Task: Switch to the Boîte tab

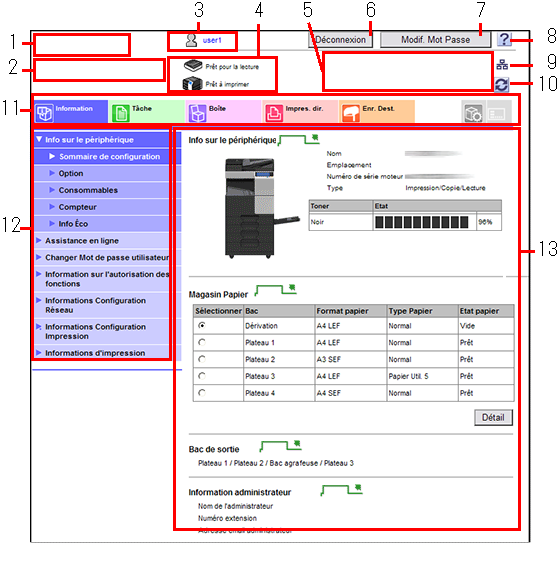Action: click(223, 112)
